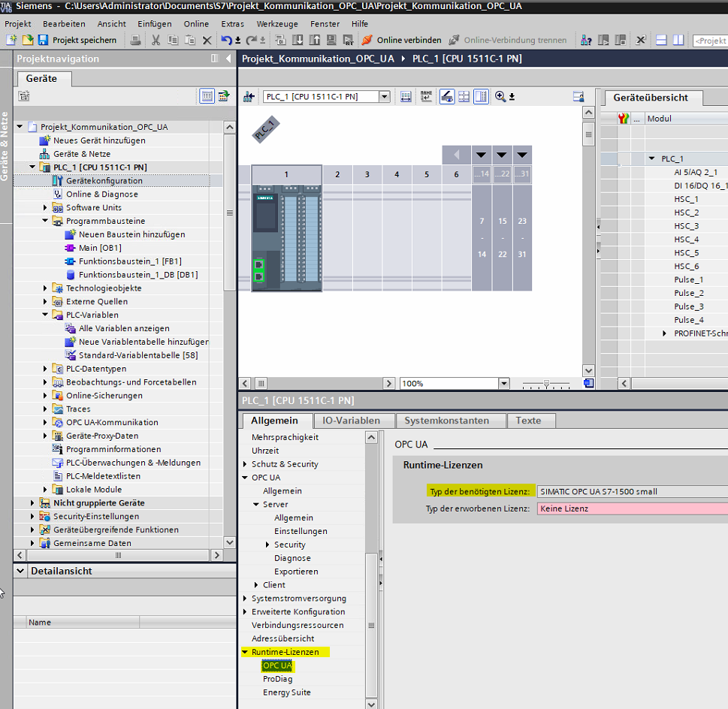The width and height of the screenshot is (728, 709).
Task: Click the cross-reference icon in the toolbar
Action: [x=641, y=41]
